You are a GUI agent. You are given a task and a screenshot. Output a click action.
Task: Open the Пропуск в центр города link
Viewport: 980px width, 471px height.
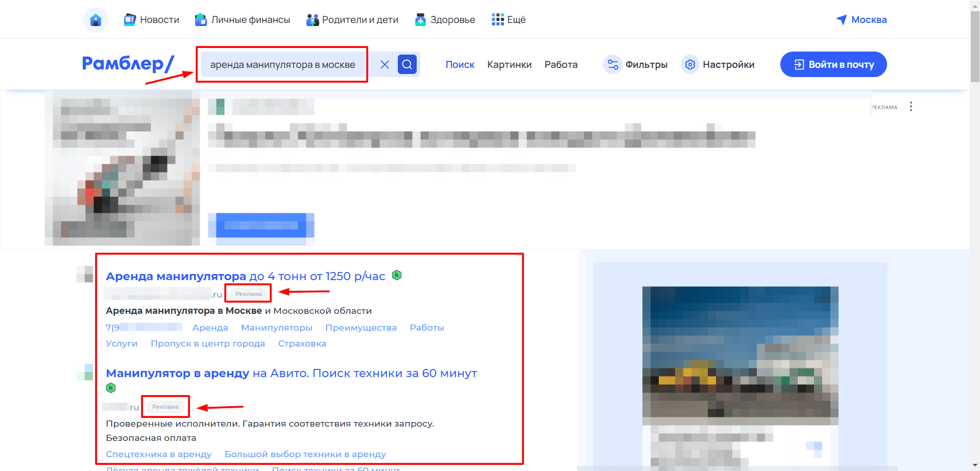point(208,343)
